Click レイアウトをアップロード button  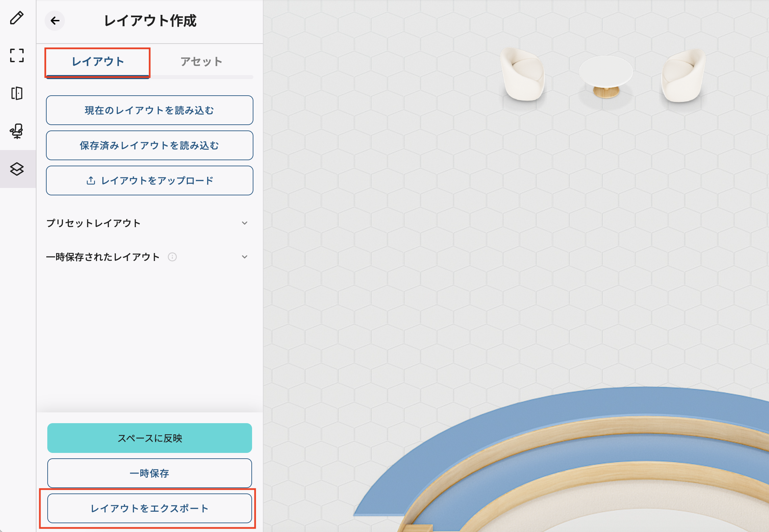150,180
